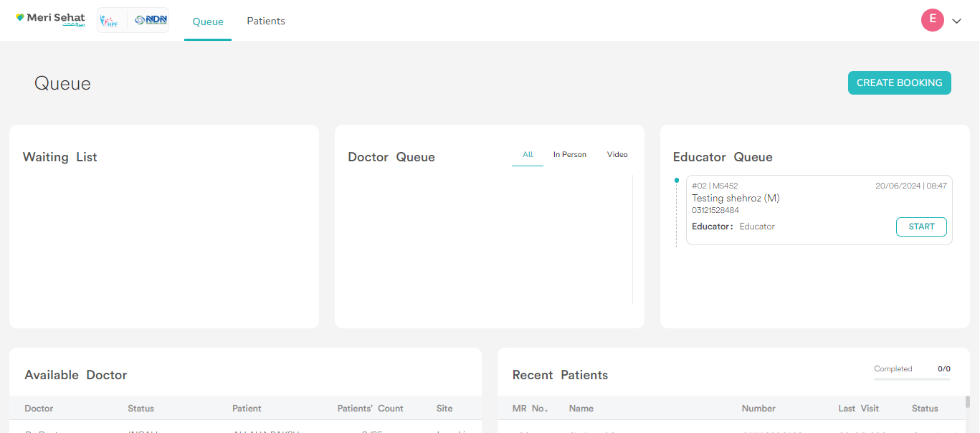The height and width of the screenshot is (433, 980).
Task: Click the page vertical scrollbar
Action: pyautogui.click(x=968, y=401)
